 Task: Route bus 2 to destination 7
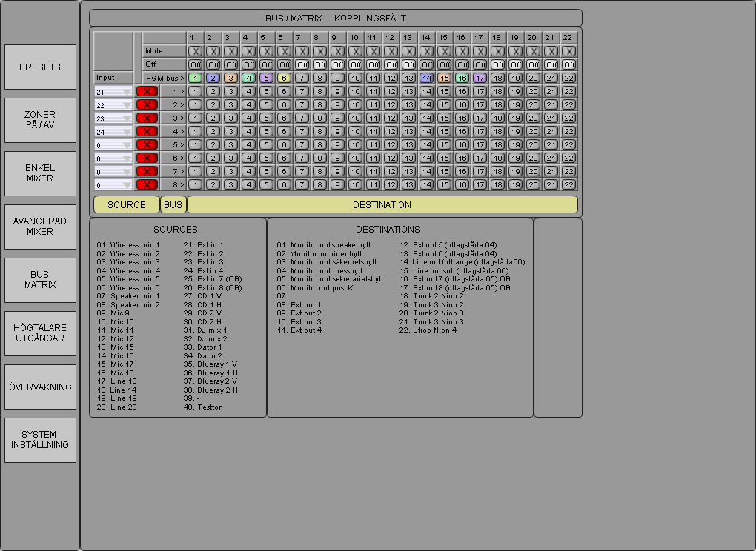[302, 104]
